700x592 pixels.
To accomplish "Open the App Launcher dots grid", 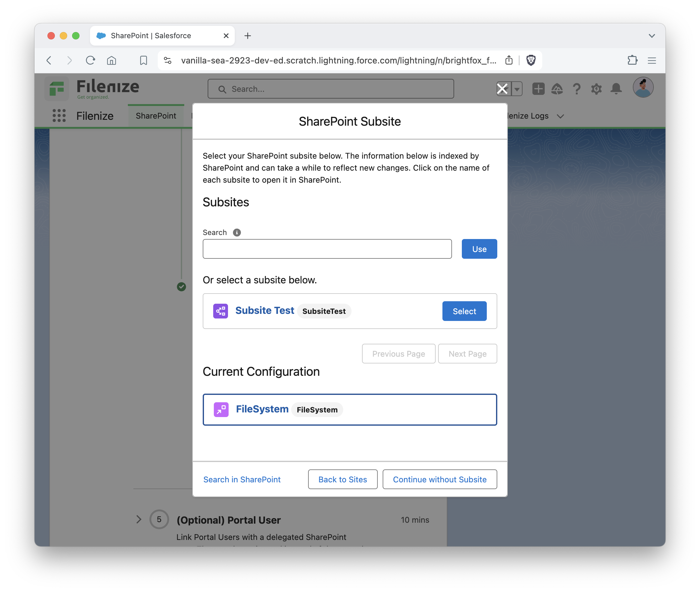I will pyautogui.click(x=59, y=116).
